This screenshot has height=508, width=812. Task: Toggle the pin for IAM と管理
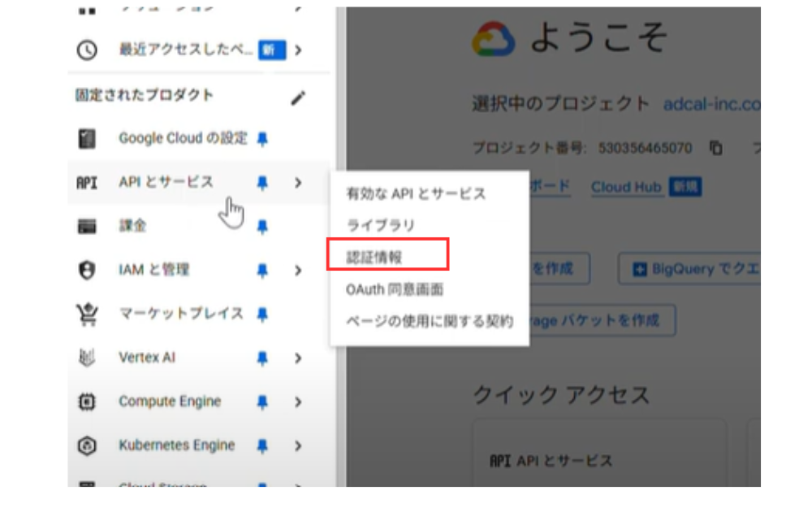pos(262,271)
